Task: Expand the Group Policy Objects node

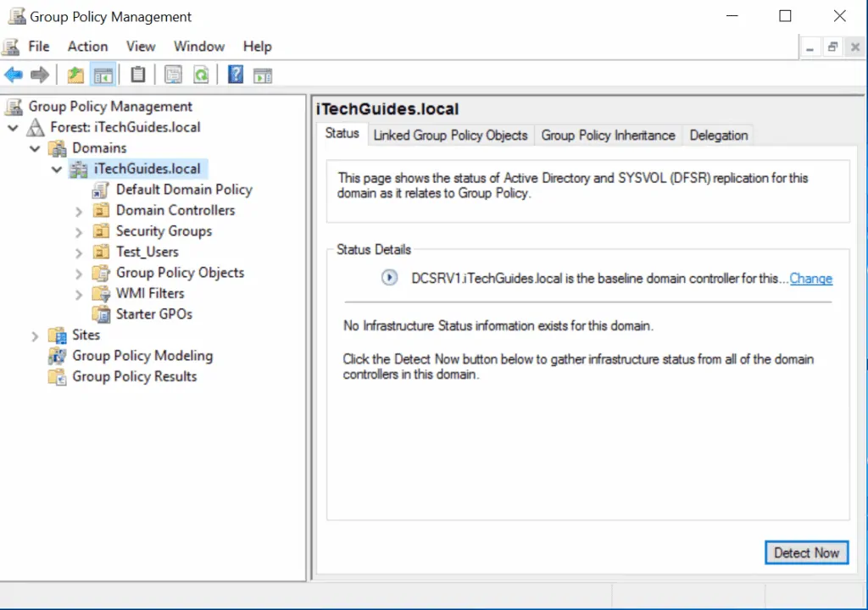Action: pyautogui.click(x=78, y=272)
